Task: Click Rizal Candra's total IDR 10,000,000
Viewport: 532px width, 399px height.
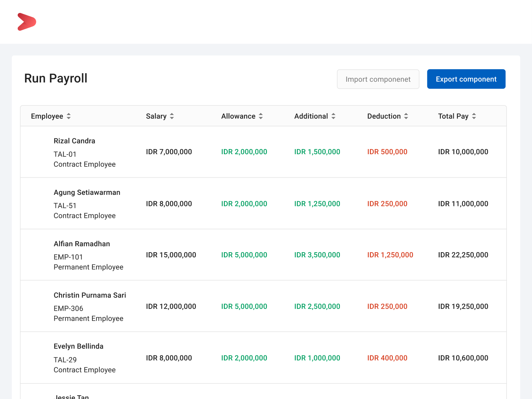Action: point(463,152)
